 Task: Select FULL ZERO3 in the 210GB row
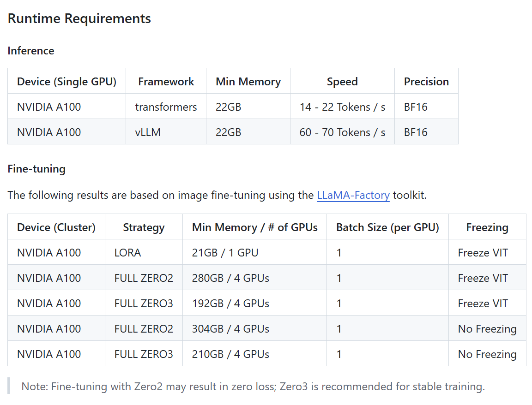pyautogui.click(x=144, y=354)
